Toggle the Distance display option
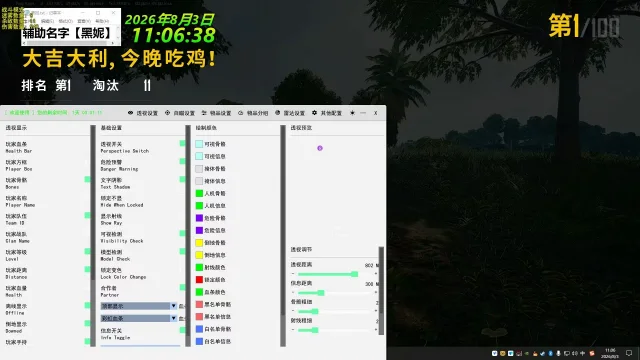640x360 pixels. coord(87,269)
